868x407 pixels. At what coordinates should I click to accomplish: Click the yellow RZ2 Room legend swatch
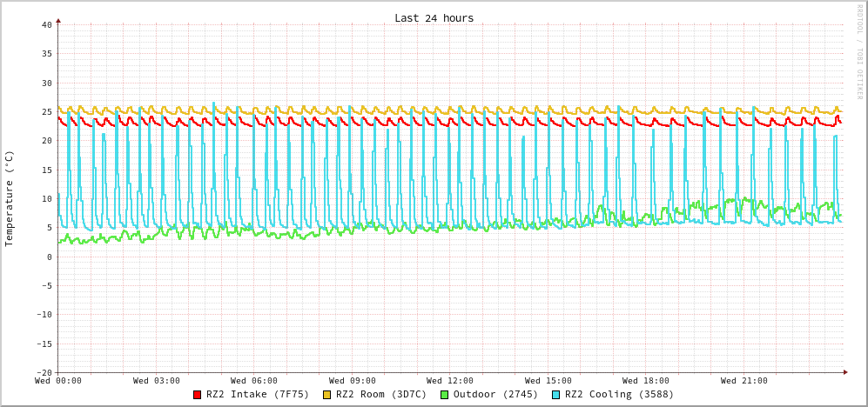pyautogui.click(x=327, y=395)
